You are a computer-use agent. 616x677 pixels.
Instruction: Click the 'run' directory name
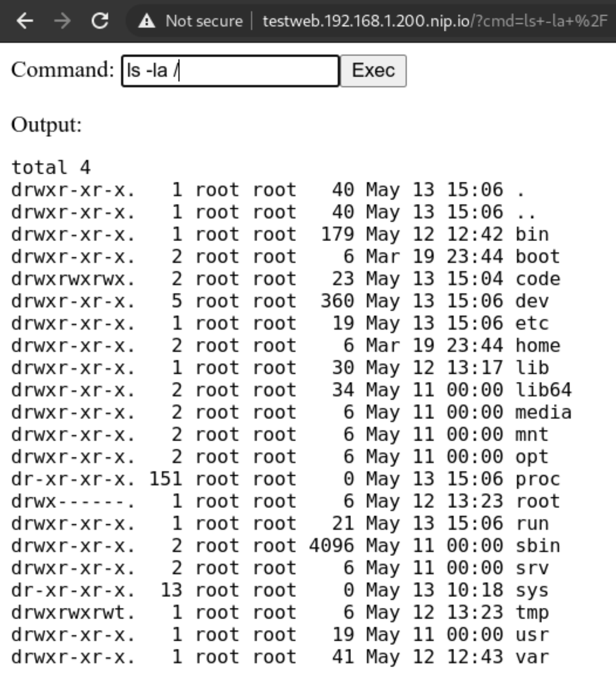[x=532, y=524]
